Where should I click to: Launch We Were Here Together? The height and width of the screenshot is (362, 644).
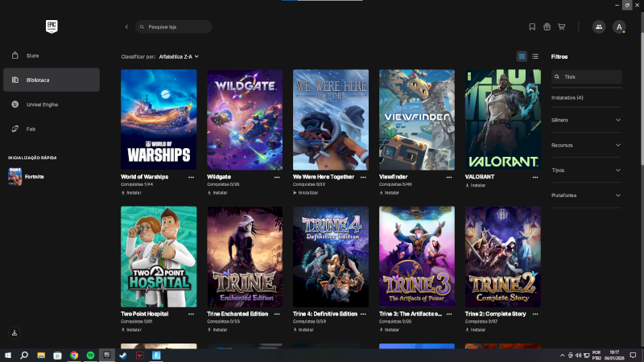tap(306, 192)
